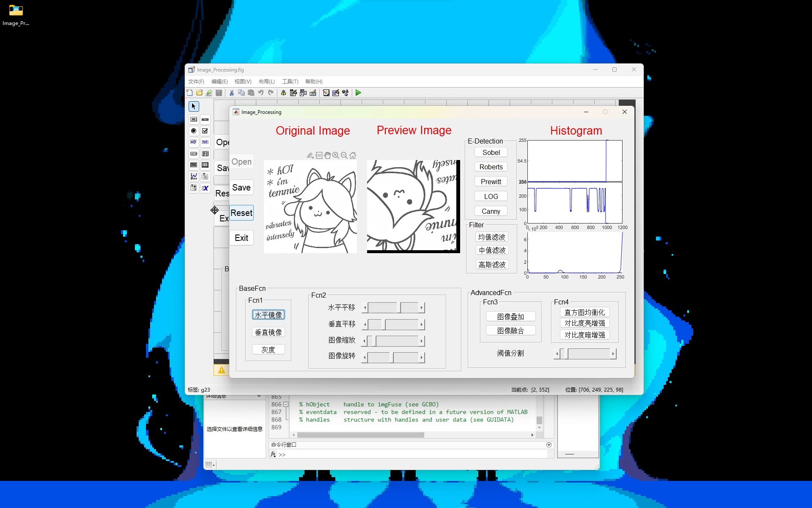Screen dimensions: 812x508
Task: Open the Property Inspector icon
Action: click(336, 93)
